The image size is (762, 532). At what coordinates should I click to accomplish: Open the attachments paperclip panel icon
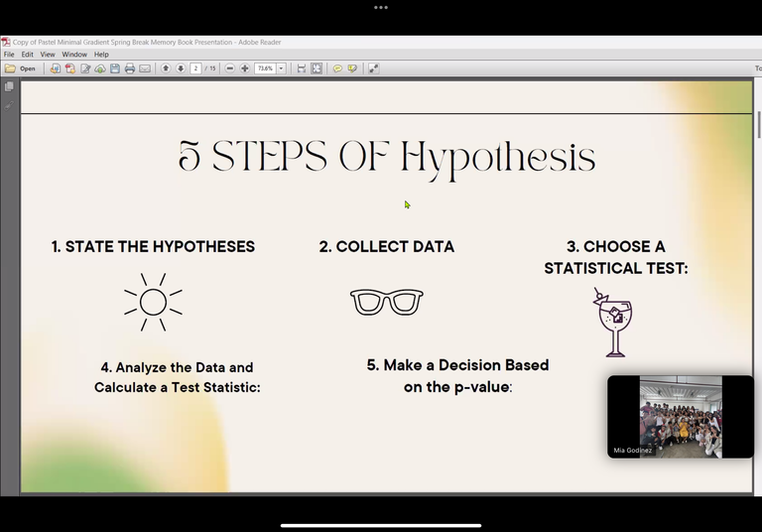tap(9, 105)
